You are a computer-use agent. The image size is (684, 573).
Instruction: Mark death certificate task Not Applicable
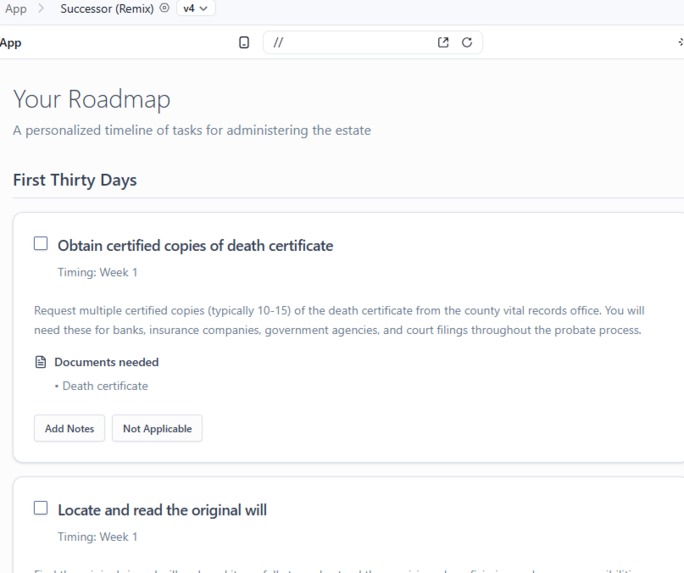pos(157,428)
